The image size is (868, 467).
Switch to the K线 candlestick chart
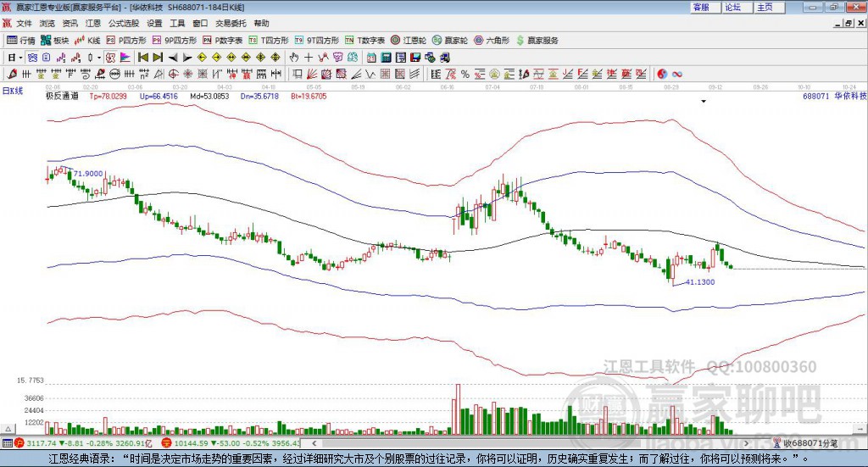coord(87,41)
